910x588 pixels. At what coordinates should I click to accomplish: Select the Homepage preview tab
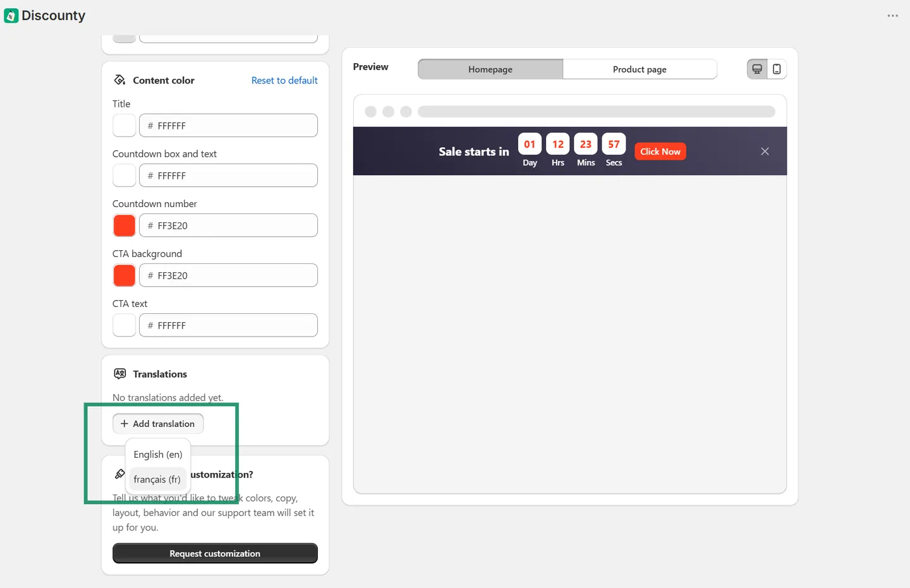[x=490, y=69]
